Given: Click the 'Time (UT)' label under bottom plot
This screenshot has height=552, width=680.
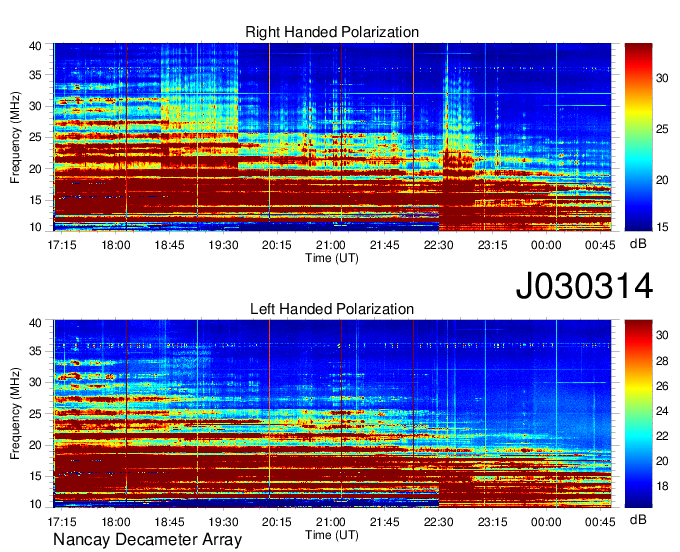Looking at the screenshot, I should pos(332,535).
